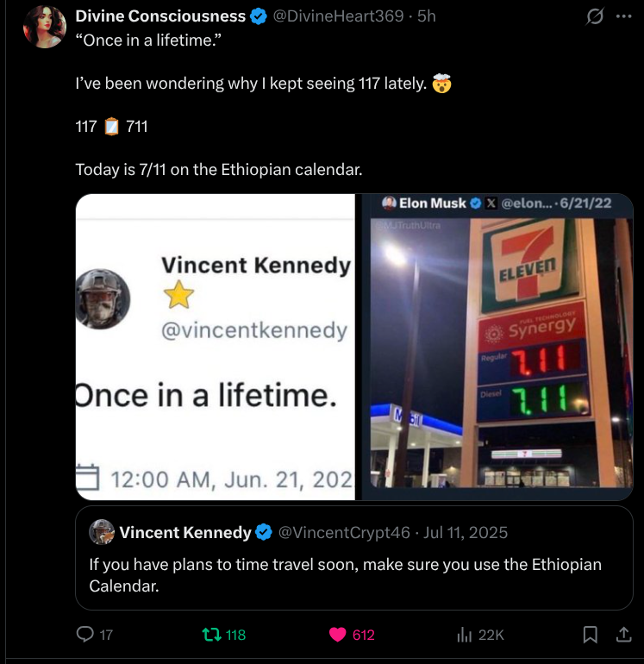Click the 118 reposts count
Viewport: 644px width, 664px height.
tap(235, 635)
